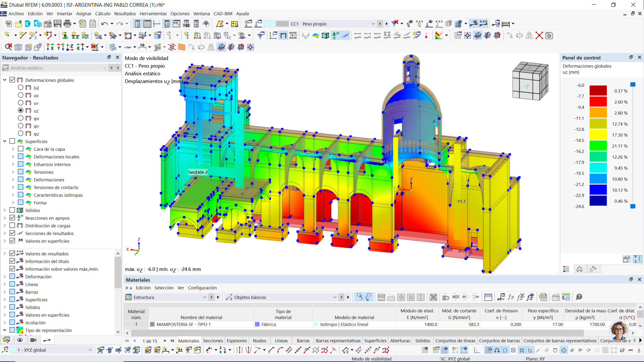Open the 1 - XYZ global dropdown at bottom left
This screenshot has height=362, width=644.
pos(90,350)
